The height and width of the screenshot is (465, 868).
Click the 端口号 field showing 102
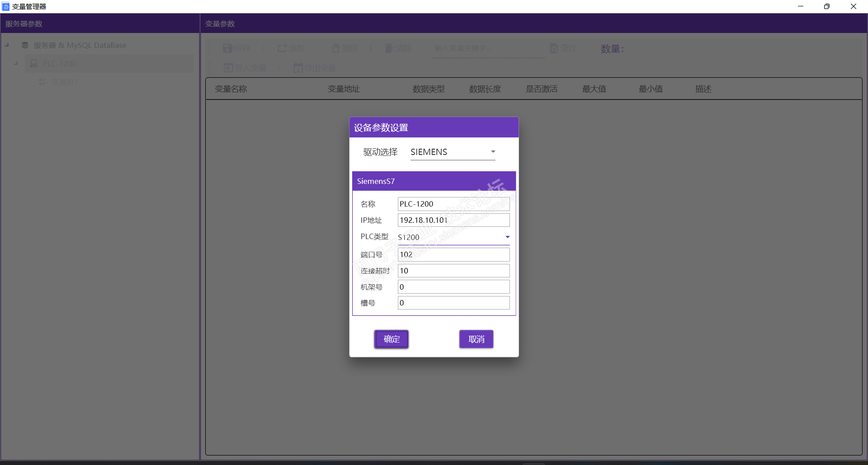[x=453, y=254]
